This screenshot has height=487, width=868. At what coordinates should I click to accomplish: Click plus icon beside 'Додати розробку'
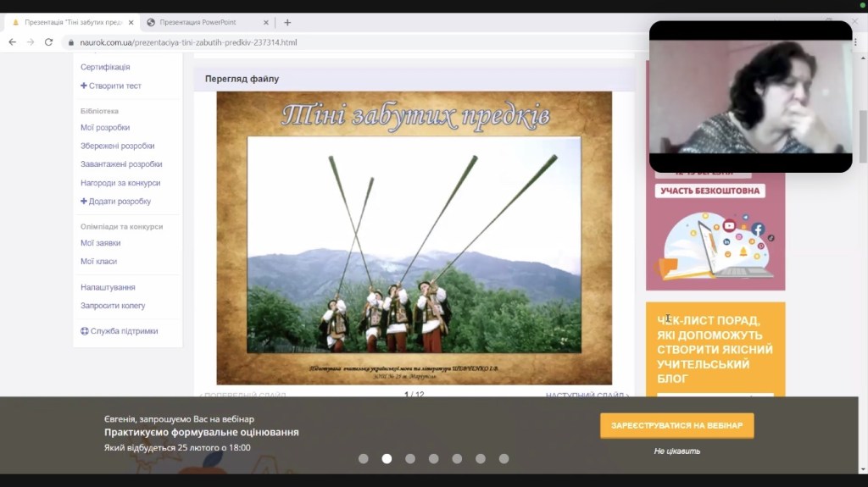coord(84,202)
